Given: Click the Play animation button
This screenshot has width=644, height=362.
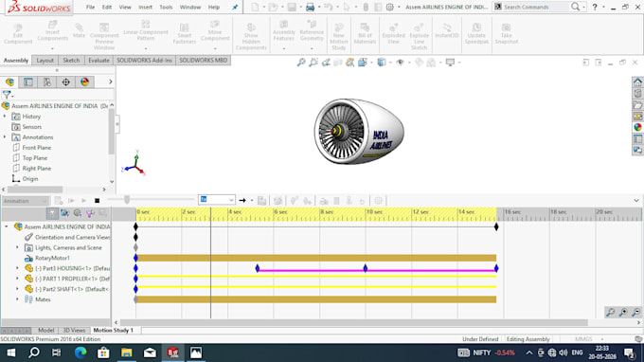Looking at the screenshot, I should (84, 201).
